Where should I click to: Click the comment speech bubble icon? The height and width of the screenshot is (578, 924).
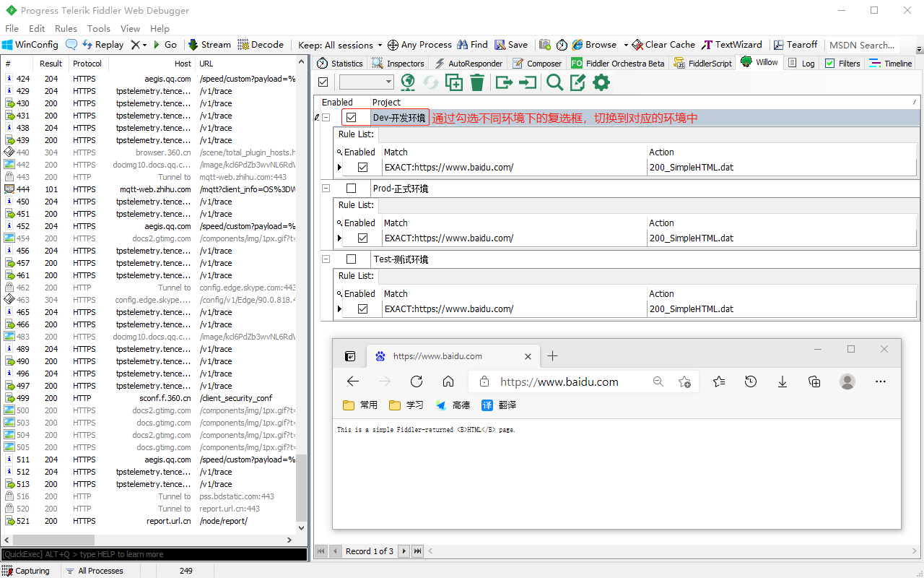click(x=71, y=45)
